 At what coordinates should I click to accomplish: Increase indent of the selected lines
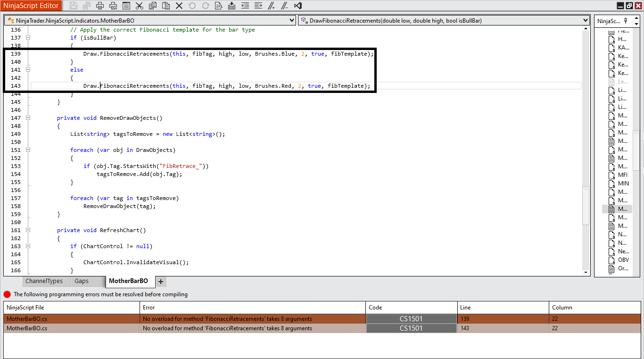258,6
